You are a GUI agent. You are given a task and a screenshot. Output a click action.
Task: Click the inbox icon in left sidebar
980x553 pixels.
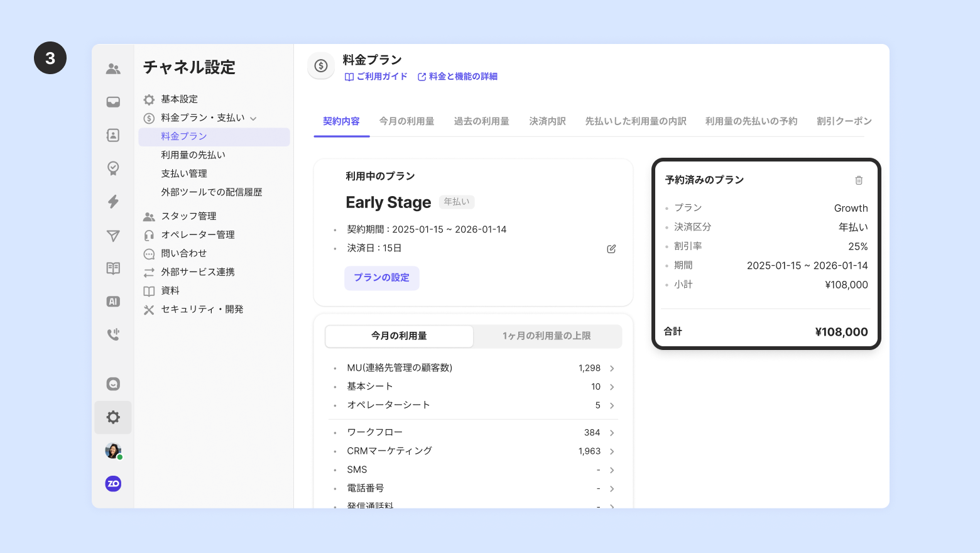[x=113, y=102]
